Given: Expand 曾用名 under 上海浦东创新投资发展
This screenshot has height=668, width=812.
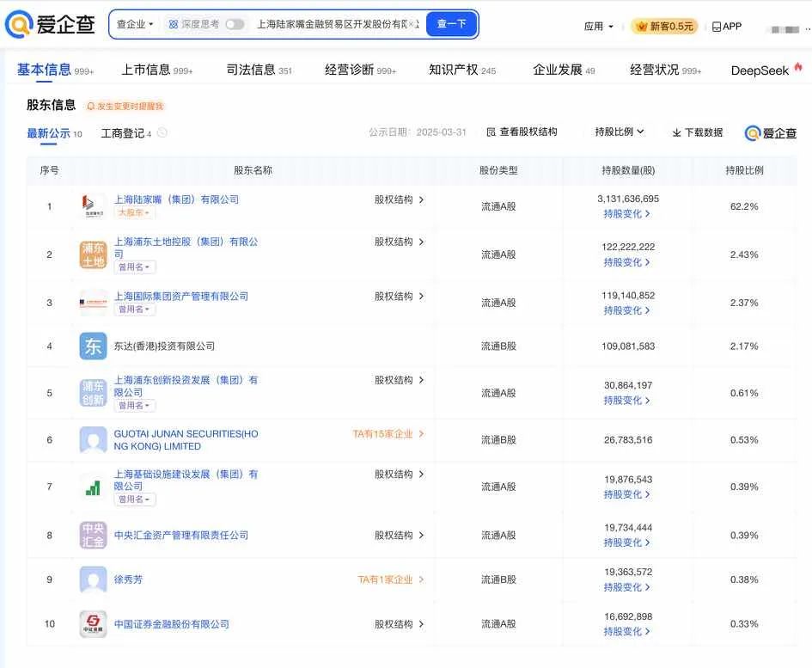Looking at the screenshot, I should pos(134,405).
